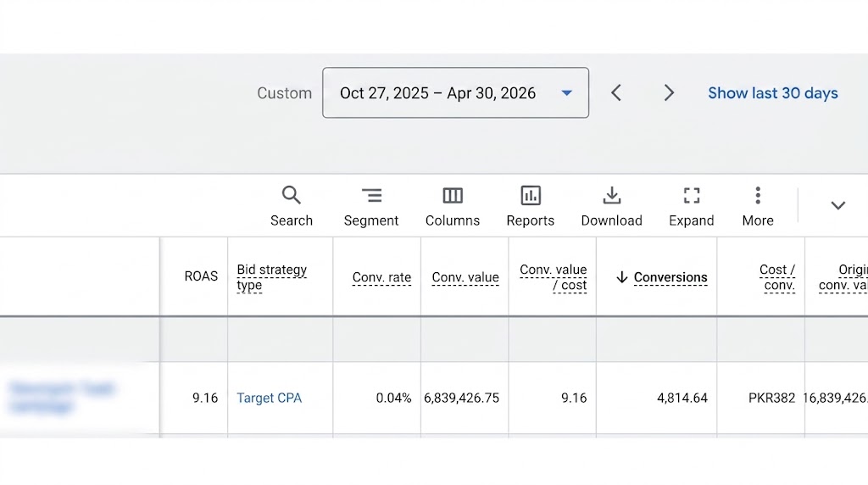Open the date range dropdown

pos(455,92)
